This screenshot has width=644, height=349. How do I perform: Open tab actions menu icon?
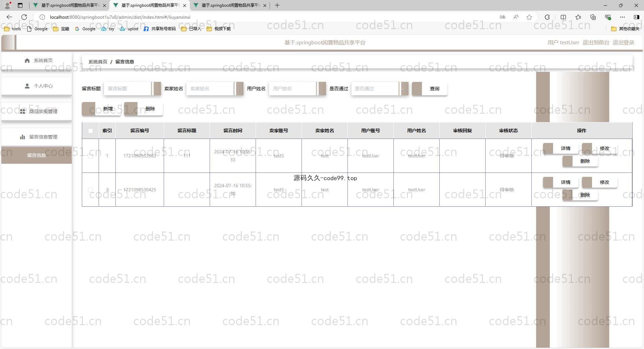(x=20, y=5)
